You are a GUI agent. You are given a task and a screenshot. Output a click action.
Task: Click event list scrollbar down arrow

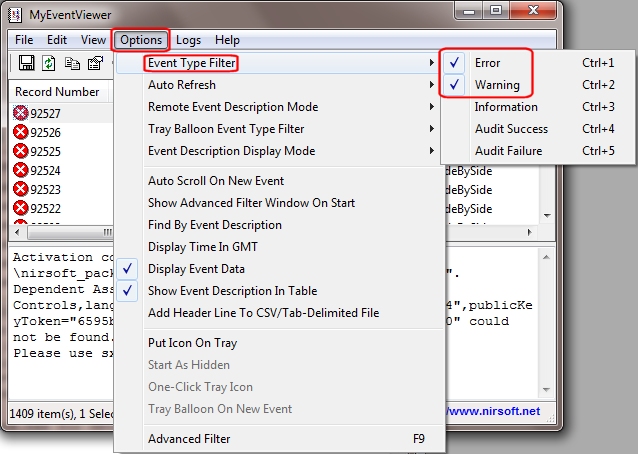pos(547,216)
